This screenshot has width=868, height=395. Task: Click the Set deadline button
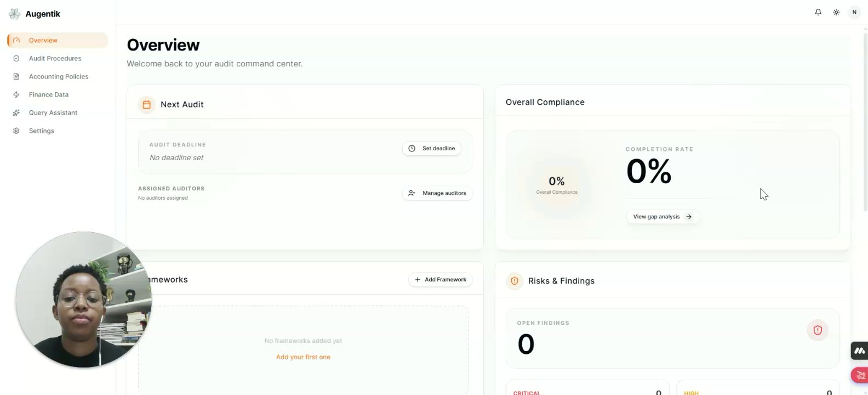(x=432, y=148)
